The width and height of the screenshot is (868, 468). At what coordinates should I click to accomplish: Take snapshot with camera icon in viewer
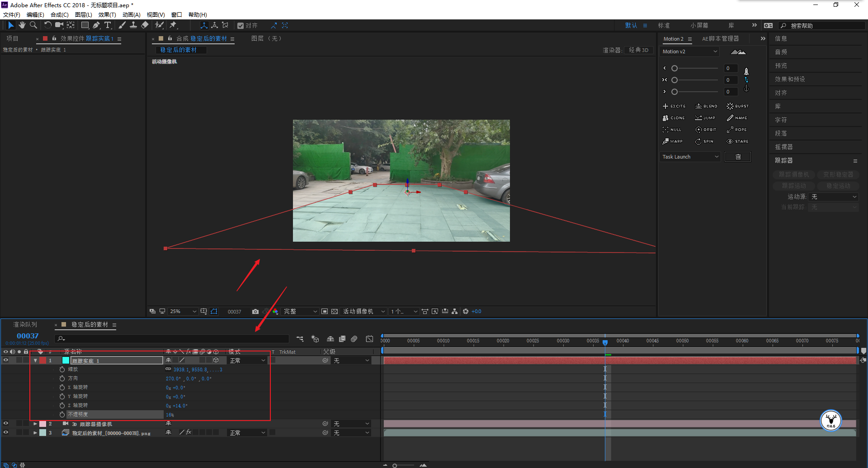255,312
